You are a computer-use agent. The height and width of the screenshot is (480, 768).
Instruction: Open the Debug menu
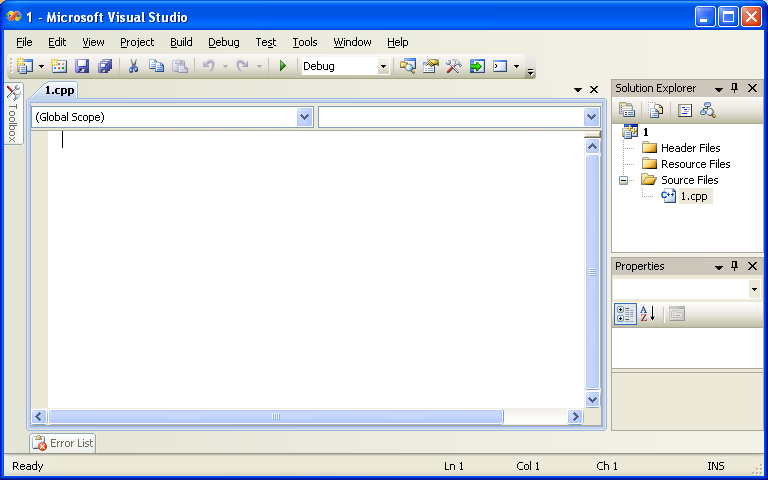(224, 42)
